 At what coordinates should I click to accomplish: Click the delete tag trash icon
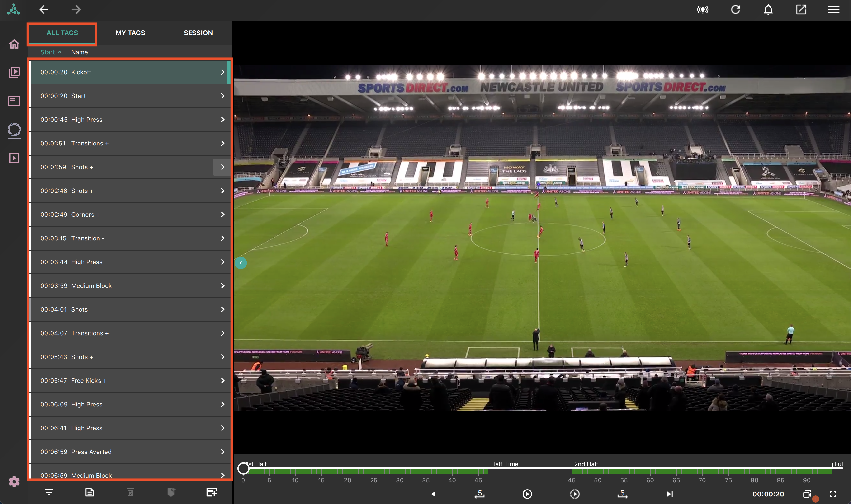tap(131, 492)
